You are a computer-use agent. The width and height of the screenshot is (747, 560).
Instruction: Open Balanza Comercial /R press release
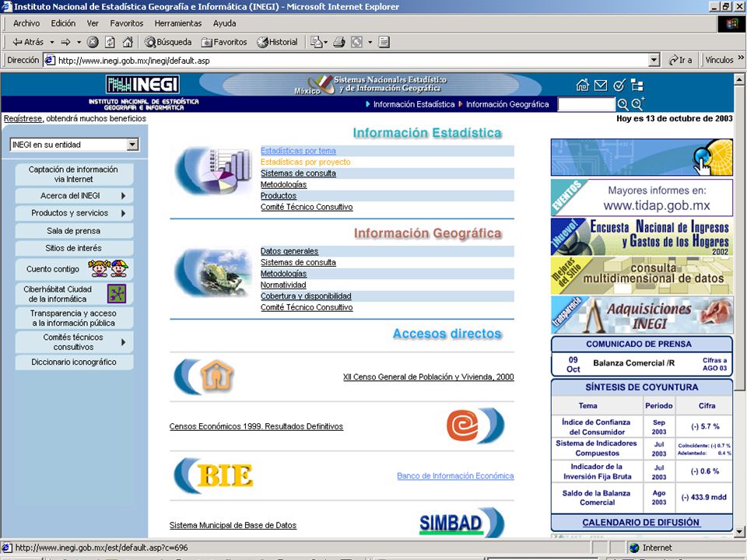click(x=633, y=363)
